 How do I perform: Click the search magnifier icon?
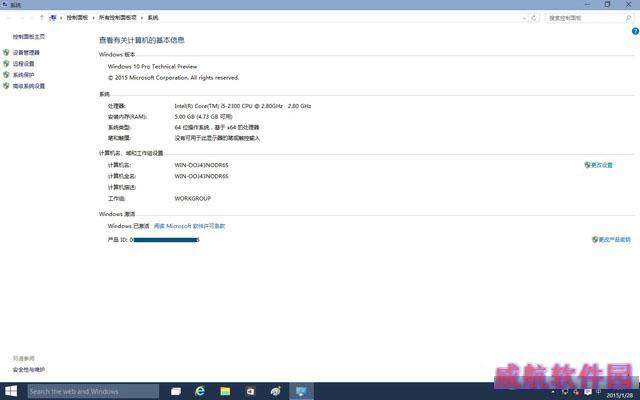(629, 18)
